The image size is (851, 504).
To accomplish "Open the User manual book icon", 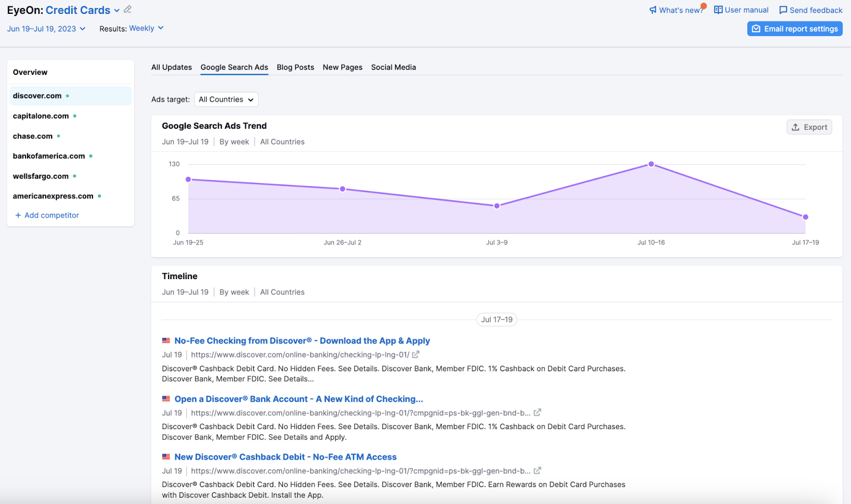I will point(718,10).
